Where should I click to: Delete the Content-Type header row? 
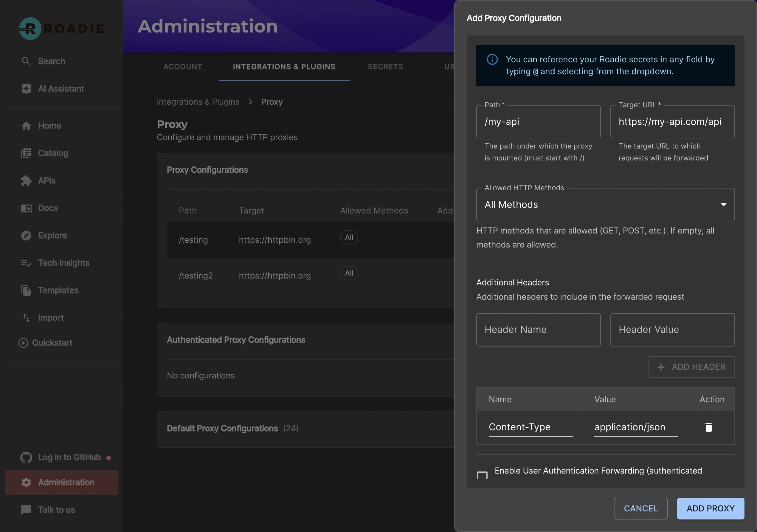[708, 427]
